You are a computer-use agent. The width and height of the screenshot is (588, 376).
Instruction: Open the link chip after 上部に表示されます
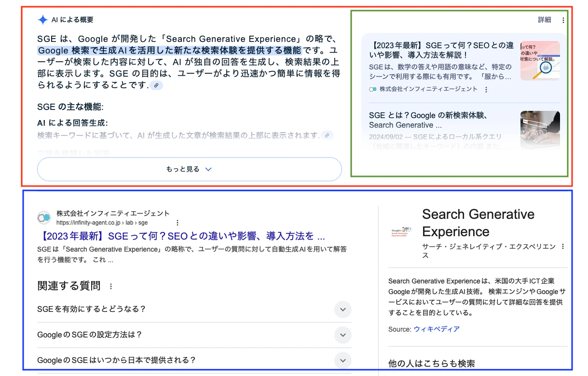(327, 135)
